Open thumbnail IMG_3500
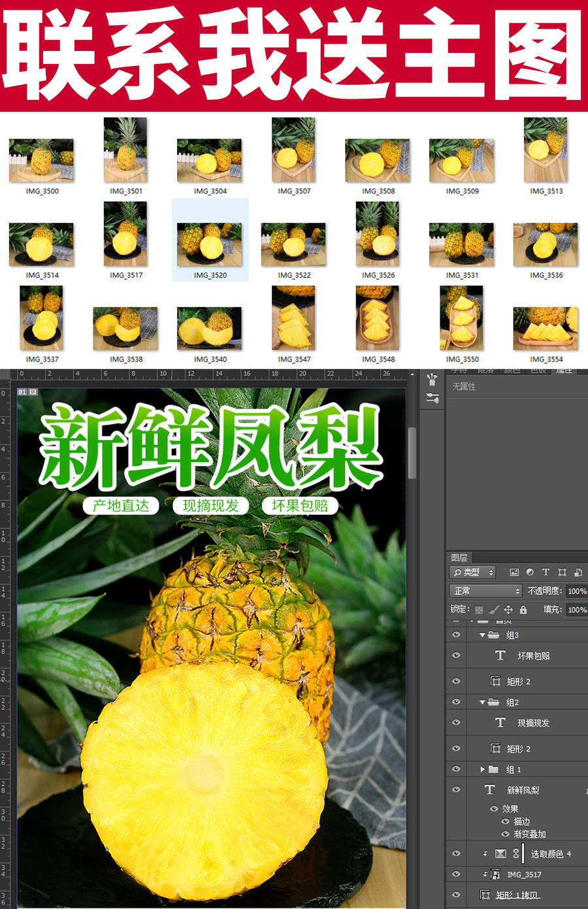588x909 pixels. coord(41,160)
